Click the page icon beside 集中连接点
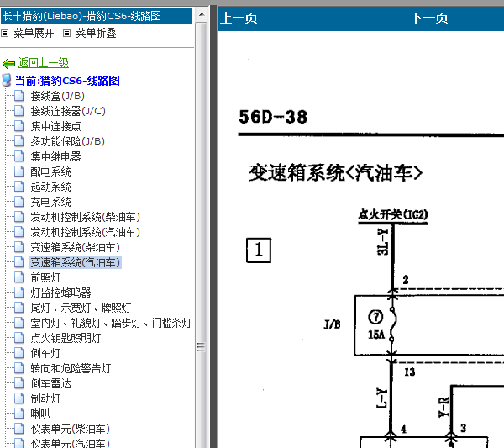 [x=19, y=126]
